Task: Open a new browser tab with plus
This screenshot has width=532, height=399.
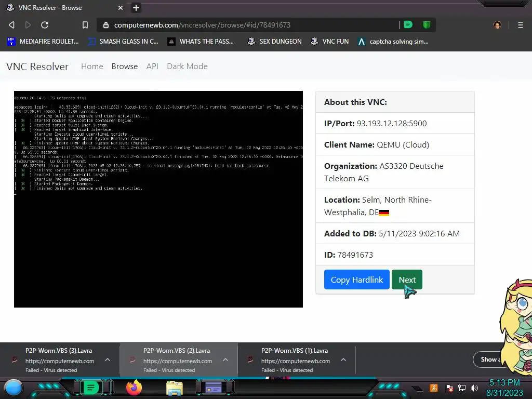Action: tap(136, 8)
